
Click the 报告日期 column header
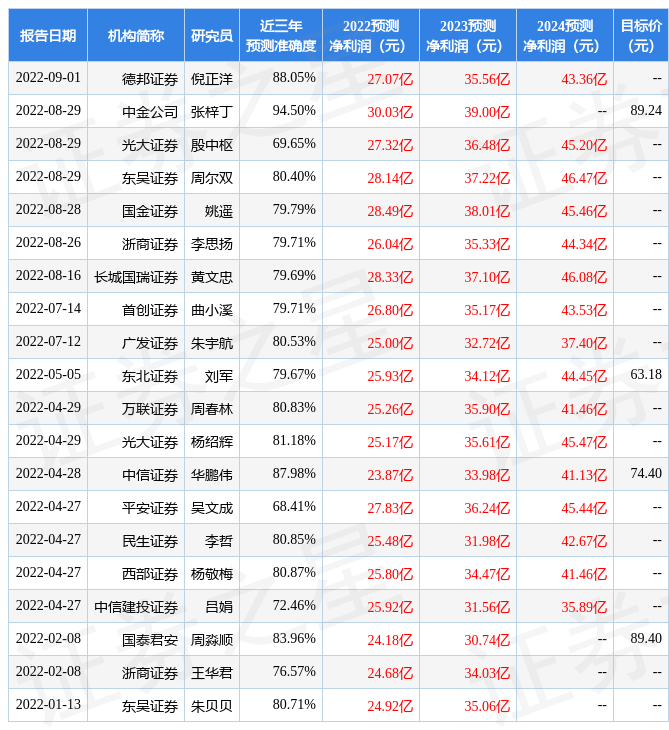point(48,35)
